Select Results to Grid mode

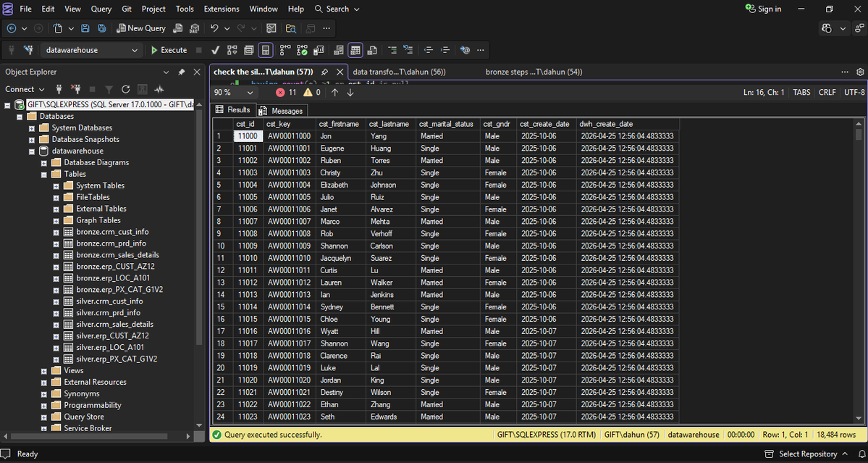[x=355, y=51]
